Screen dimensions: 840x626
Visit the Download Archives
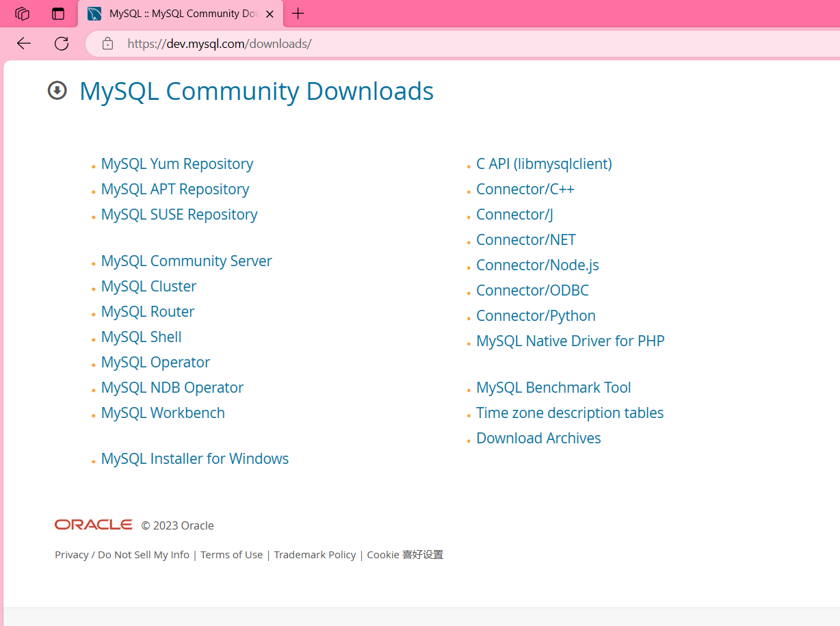tap(538, 438)
